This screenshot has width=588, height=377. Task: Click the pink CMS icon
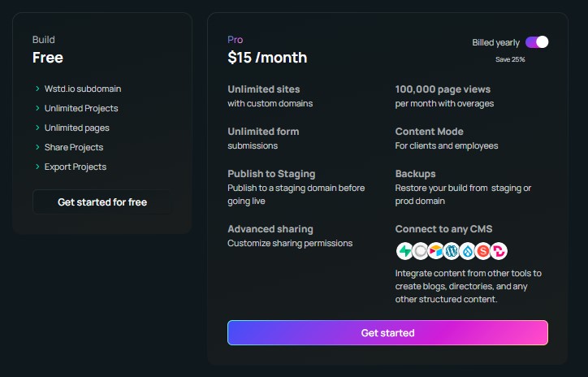pos(499,251)
